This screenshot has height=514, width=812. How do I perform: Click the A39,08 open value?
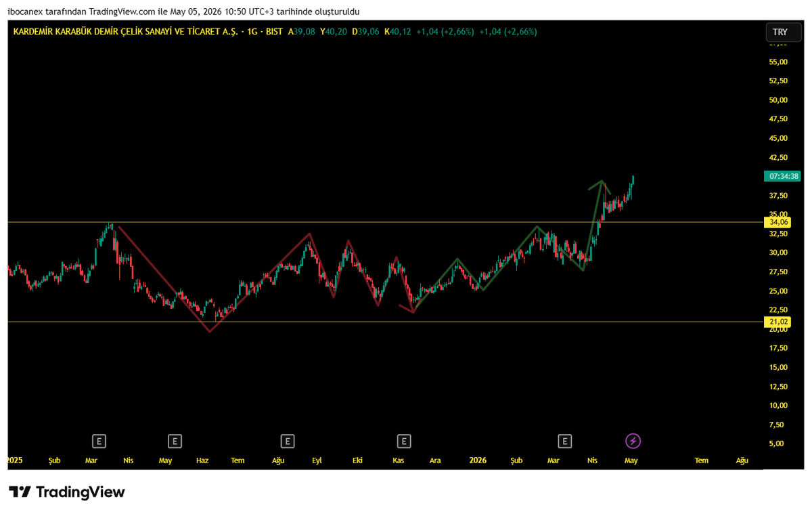302,31
